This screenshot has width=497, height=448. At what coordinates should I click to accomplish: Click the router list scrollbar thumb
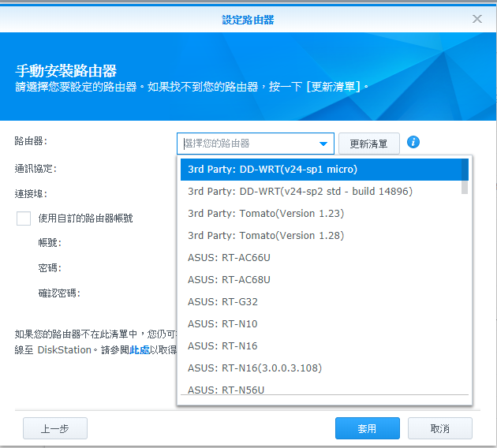click(465, 177)
